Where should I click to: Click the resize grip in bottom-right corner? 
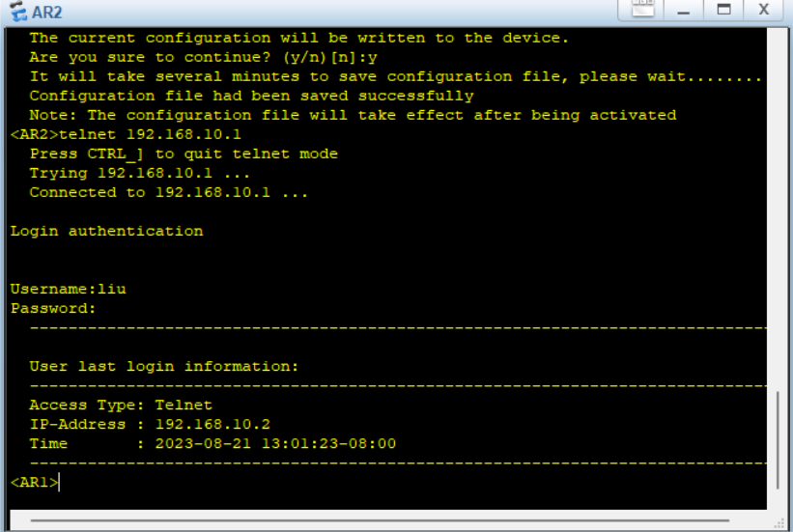point(780,522)
